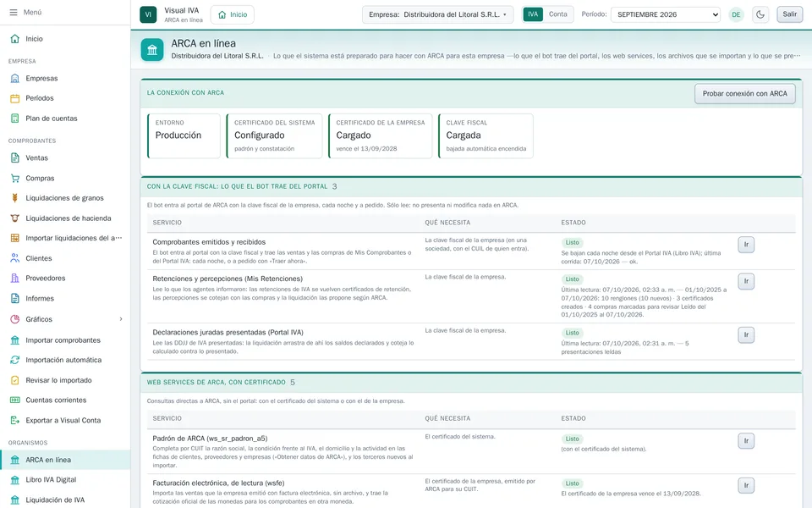Click Ir for Comprobantes emitidos y recibidos
Image resolution: width=812 pixels, height=508 pixels.
746,245
